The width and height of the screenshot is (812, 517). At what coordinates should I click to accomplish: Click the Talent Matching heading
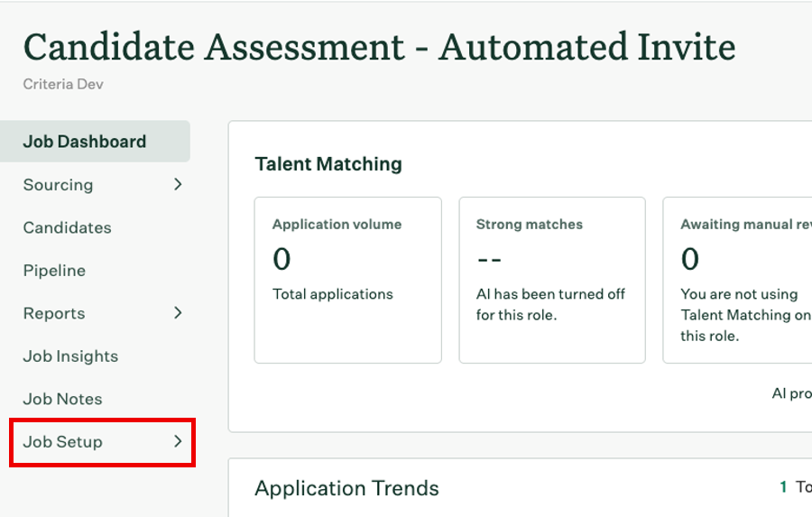coord(328,164)
